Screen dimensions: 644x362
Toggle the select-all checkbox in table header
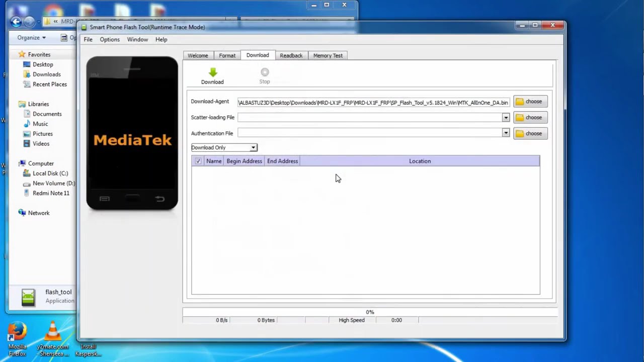click(x=198, y=161)
